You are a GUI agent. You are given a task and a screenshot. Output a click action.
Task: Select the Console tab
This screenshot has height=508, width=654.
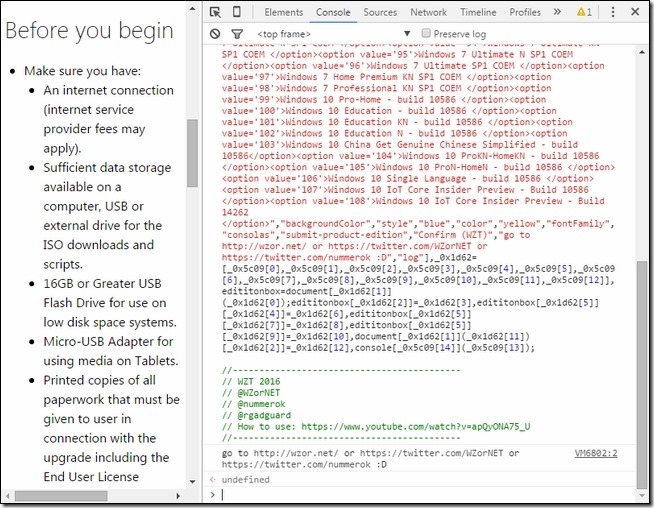pyautogui.click(x=333, y=12)
